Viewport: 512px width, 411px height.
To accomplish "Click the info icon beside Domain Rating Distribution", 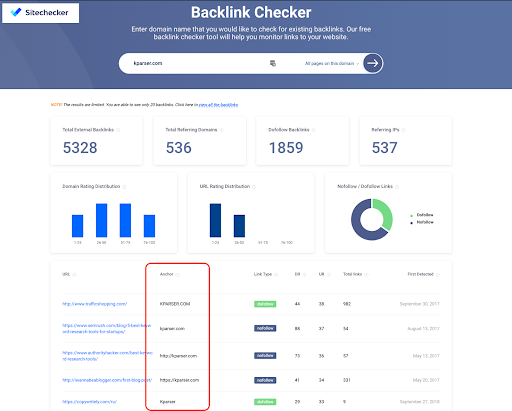I will [x=124, y=187].
